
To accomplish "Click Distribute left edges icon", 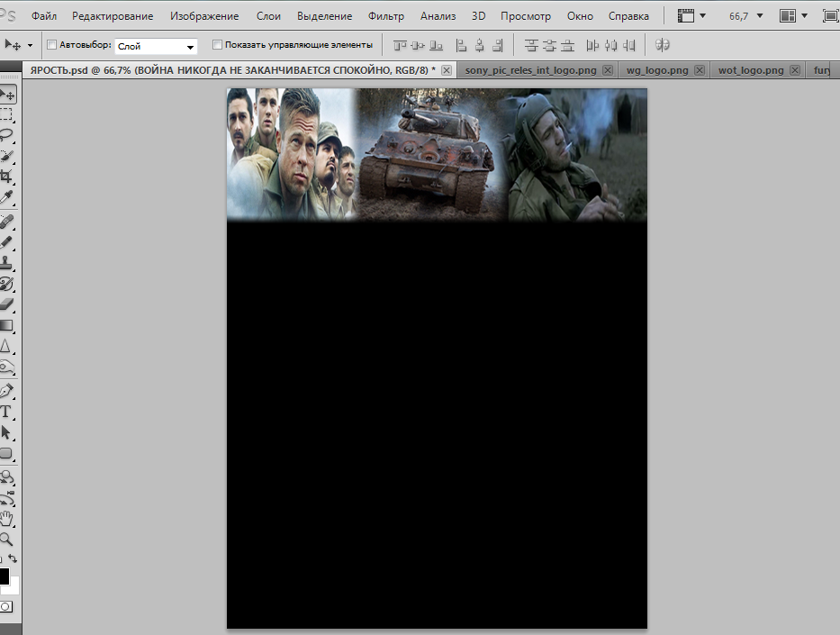I will pos(592,46).
